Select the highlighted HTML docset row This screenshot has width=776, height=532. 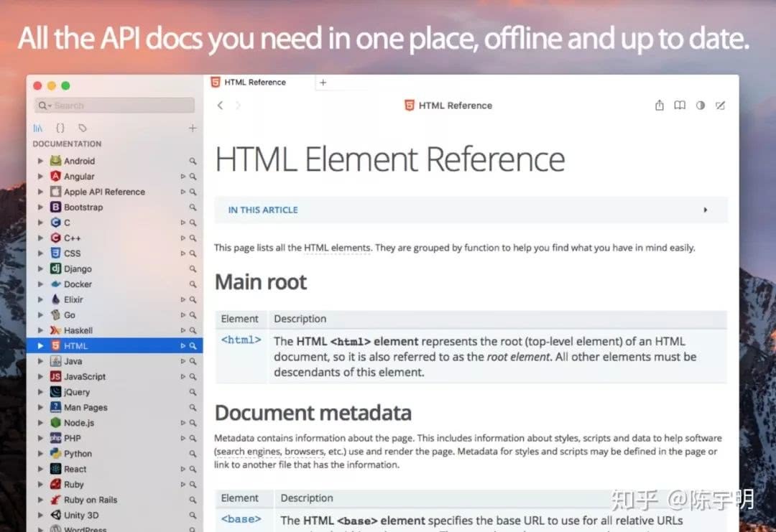pos(114,345)
